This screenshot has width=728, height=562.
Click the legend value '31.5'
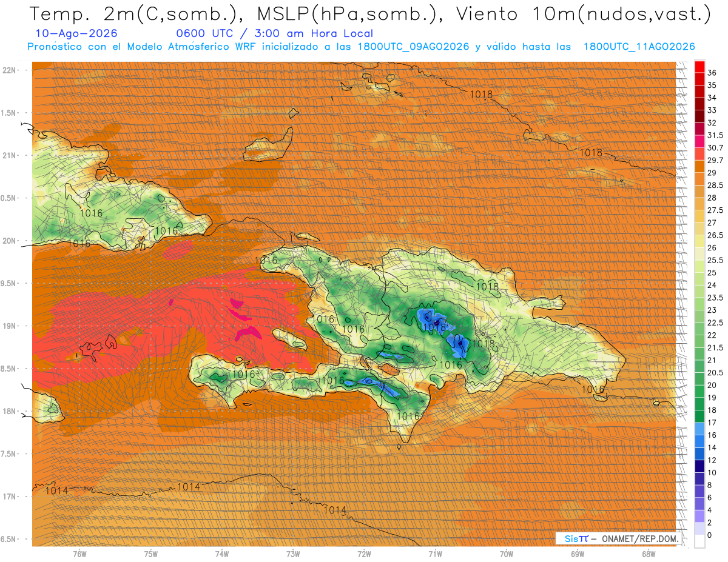point(715,135)
